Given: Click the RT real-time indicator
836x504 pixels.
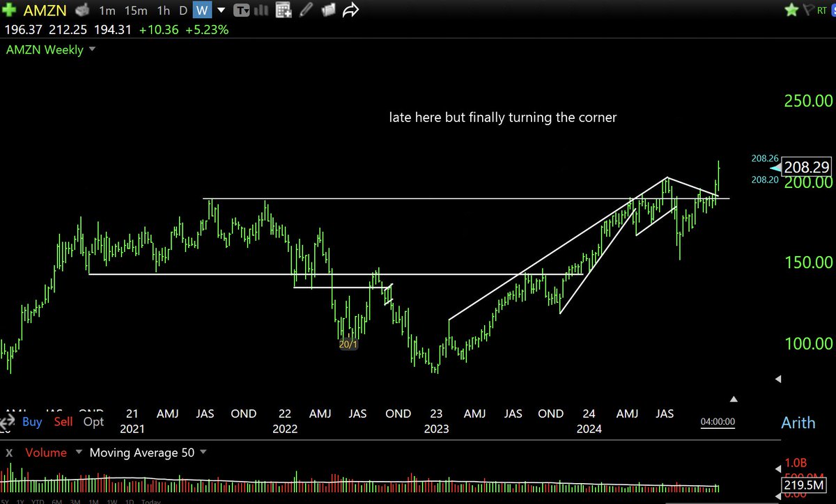Looking at the screenshot, I should click(823, 10).
